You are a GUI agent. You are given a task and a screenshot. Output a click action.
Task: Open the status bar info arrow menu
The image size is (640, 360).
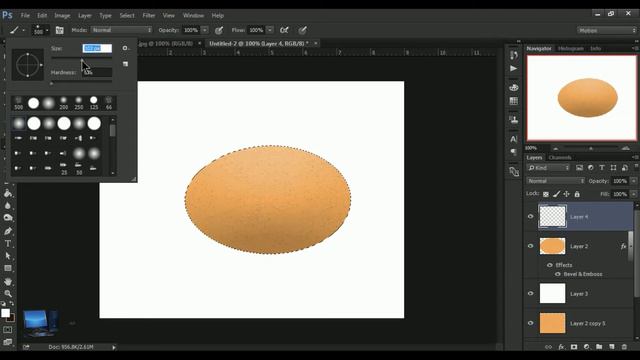click(114, 347)
